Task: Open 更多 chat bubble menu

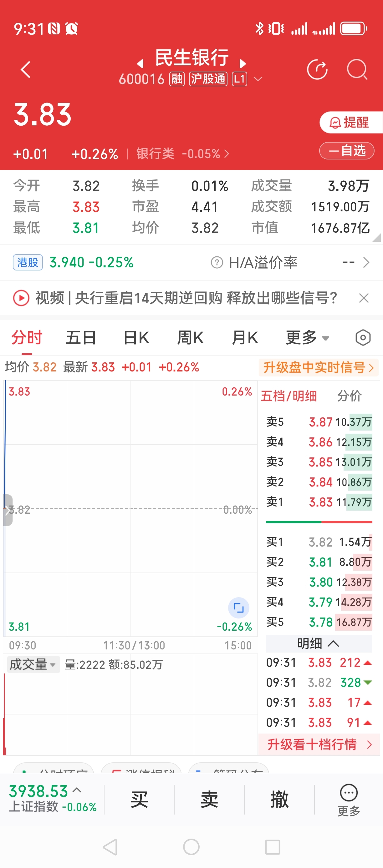Action: pyautogui.click(x=349, y=800)
